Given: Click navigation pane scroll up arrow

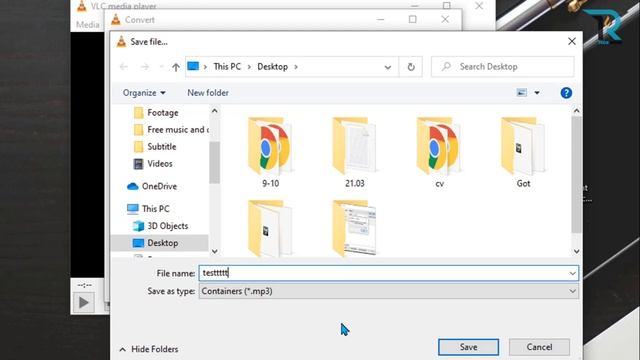Looking at the screenshot, I should (215, 111).
